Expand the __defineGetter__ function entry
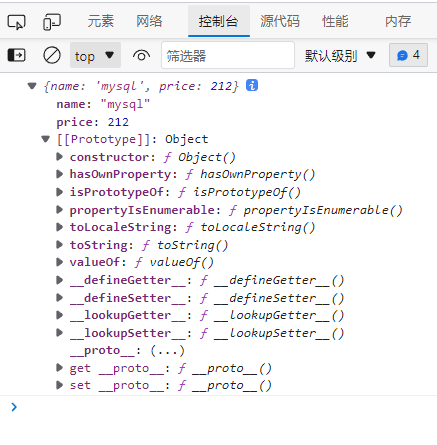Screen dimensions: 437x445 tap(60, 280)
